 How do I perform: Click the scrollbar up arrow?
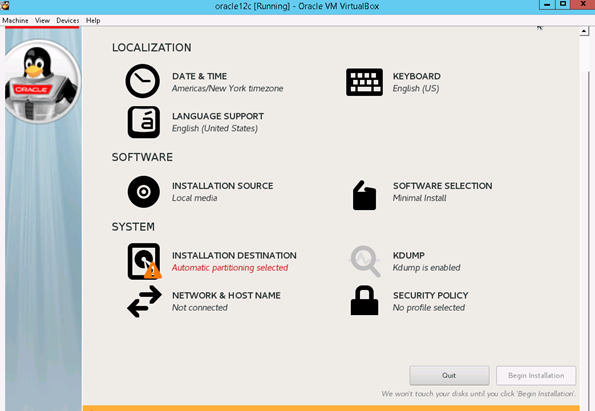[x=584, y=31]
